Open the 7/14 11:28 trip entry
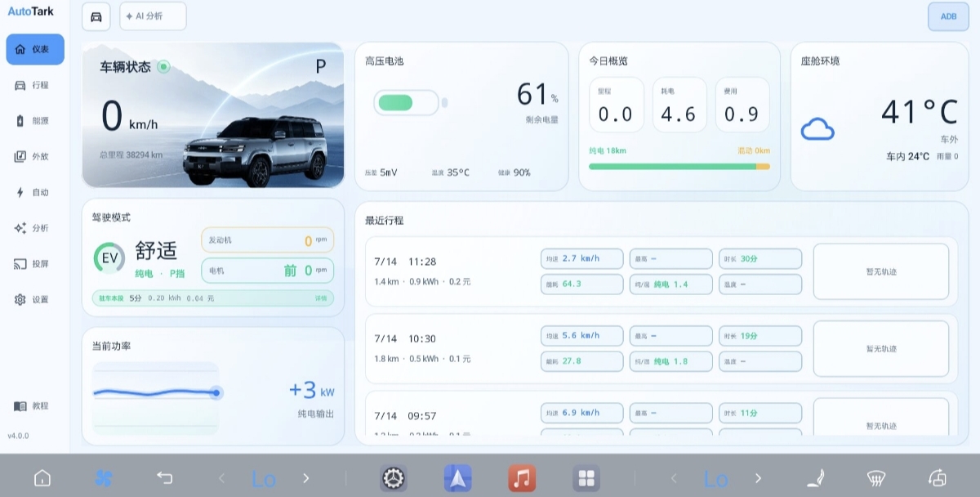980x497 pixels. point(661,271)
